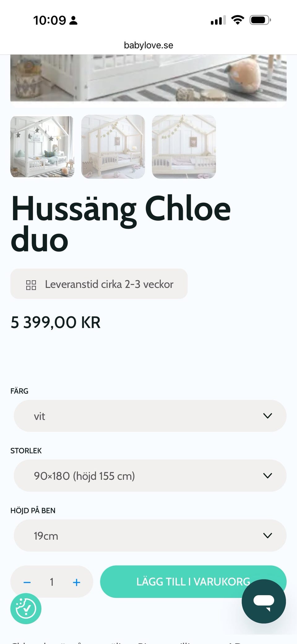Viewport: 297px width, 644px height.
Task: Increase quantity with the plus button
Action: pyautogui.click(x=76, y=582)
